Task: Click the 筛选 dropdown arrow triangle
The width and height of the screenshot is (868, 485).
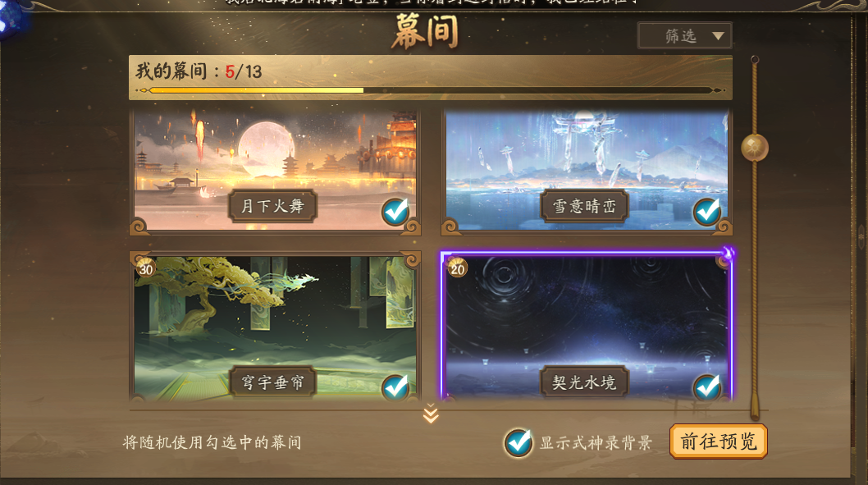Action: 718,37
